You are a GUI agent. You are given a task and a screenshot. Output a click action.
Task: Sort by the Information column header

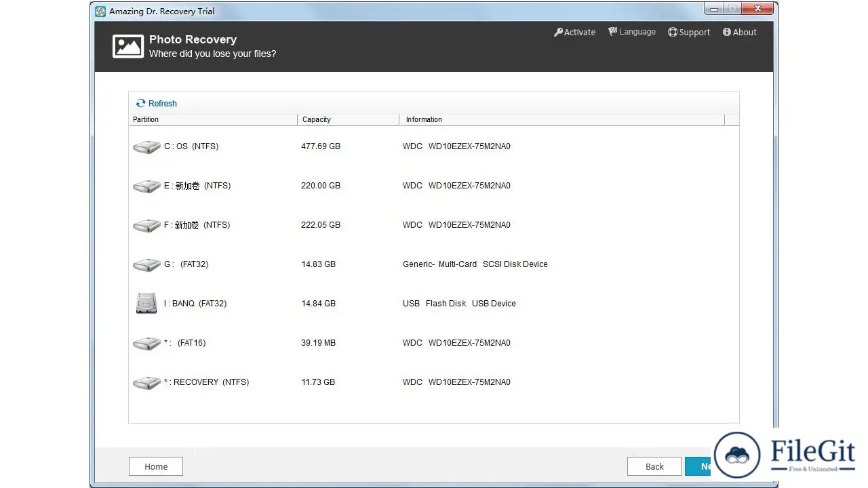pyautogui.click(x=562, y=119)
